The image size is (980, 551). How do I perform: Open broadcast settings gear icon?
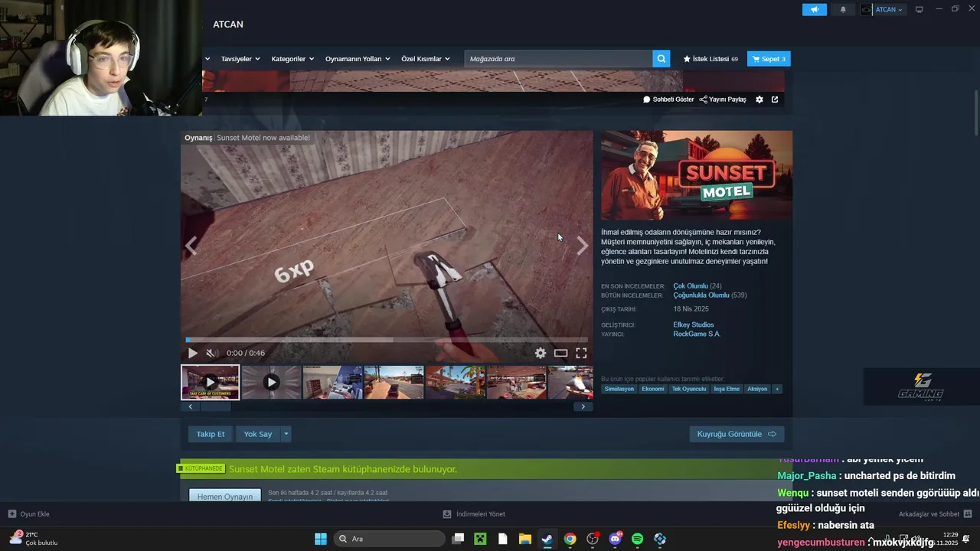coord(759,99)
